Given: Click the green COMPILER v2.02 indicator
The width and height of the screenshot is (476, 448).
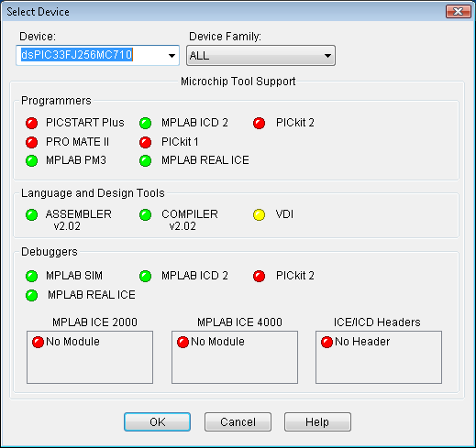Looking at the screenshot, I should coord(145,214).
